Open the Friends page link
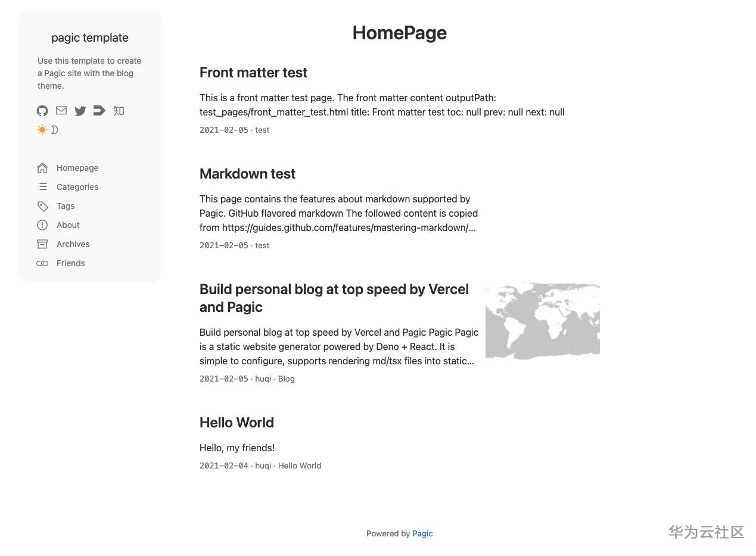The height and width of the screenshot is (556, 756). (x=71, y=263)
